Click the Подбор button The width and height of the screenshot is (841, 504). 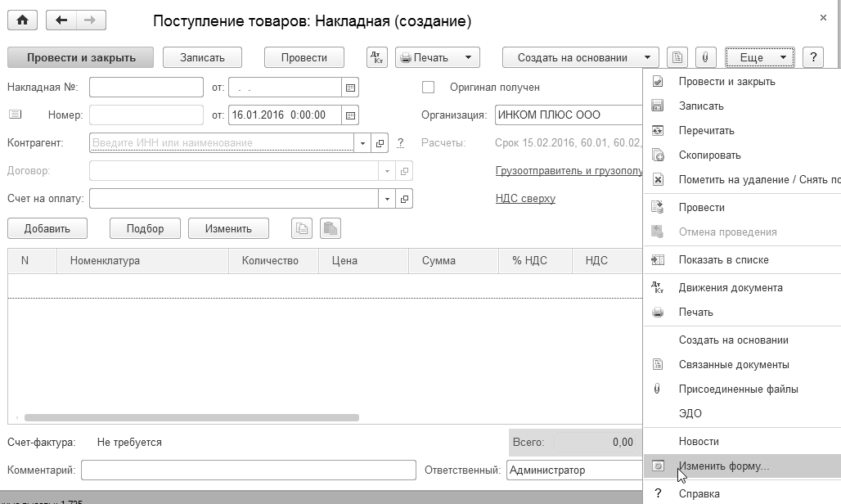(145, 228)
